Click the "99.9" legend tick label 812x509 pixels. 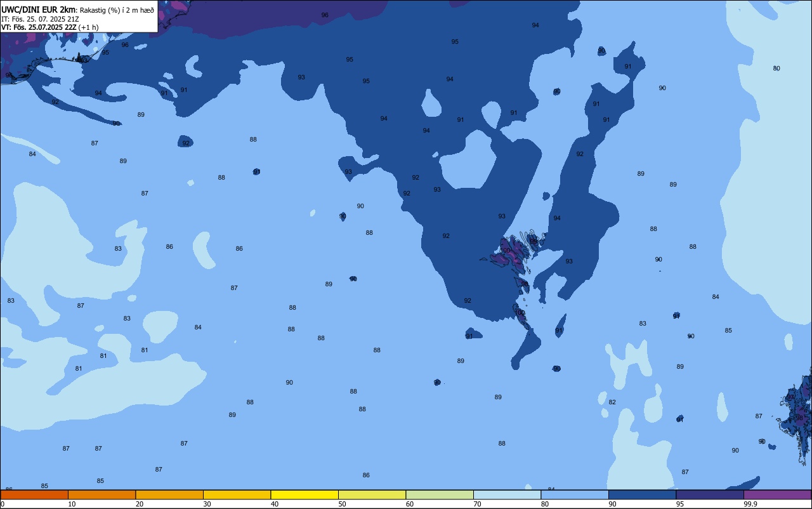[x=751, y=504]
